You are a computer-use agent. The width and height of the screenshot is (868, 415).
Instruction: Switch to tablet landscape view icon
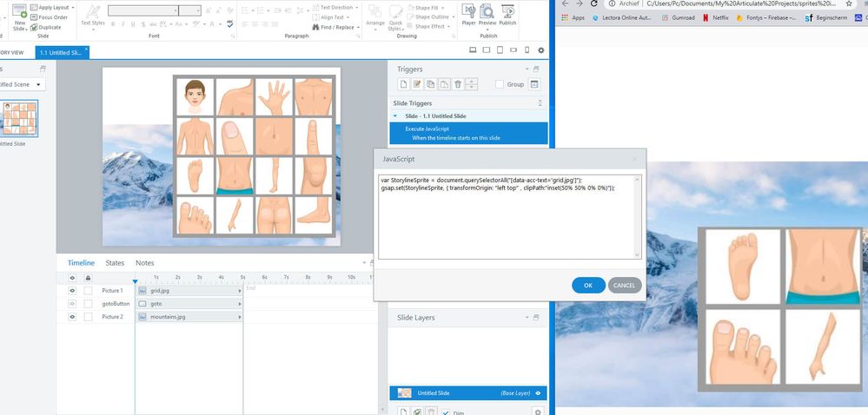[486, 49]
